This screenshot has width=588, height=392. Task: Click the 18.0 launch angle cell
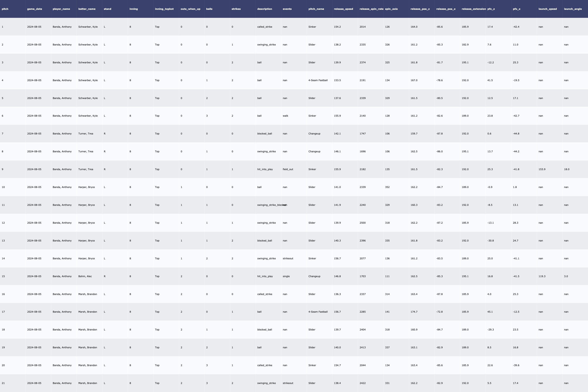[x=566, y=170]
